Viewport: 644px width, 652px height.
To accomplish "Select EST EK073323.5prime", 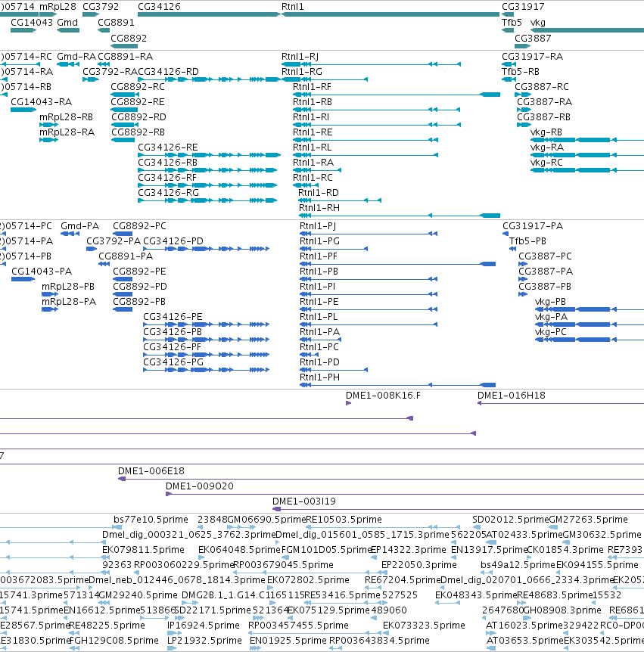I will [424, 626].
